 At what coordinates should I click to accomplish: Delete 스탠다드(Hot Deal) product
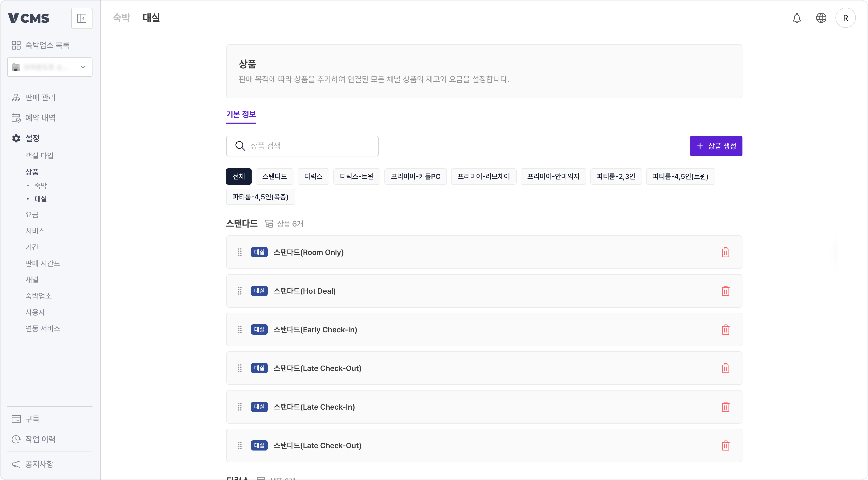pos(726,291)
